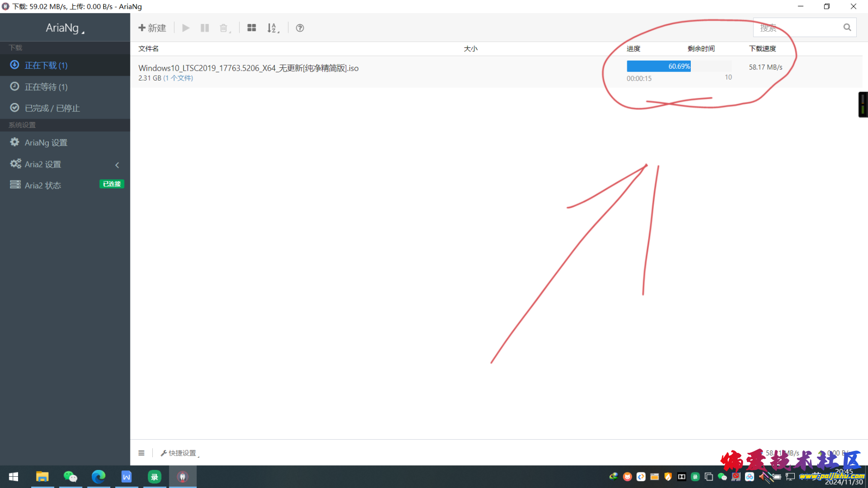Click the help question mark icon
The image size is (868, 488).
coord(300,28)
